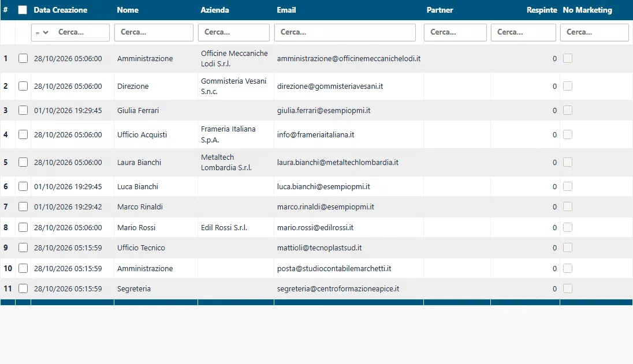Focus the No Marketing search field
This screenshot has height=364, width=633.
(x=594, y=32)
